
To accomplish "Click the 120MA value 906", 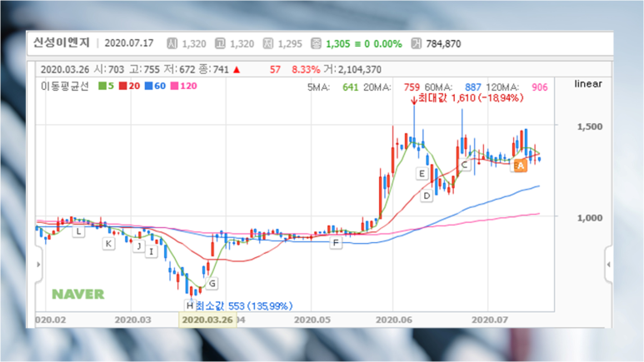I will [x=540, y=87].
